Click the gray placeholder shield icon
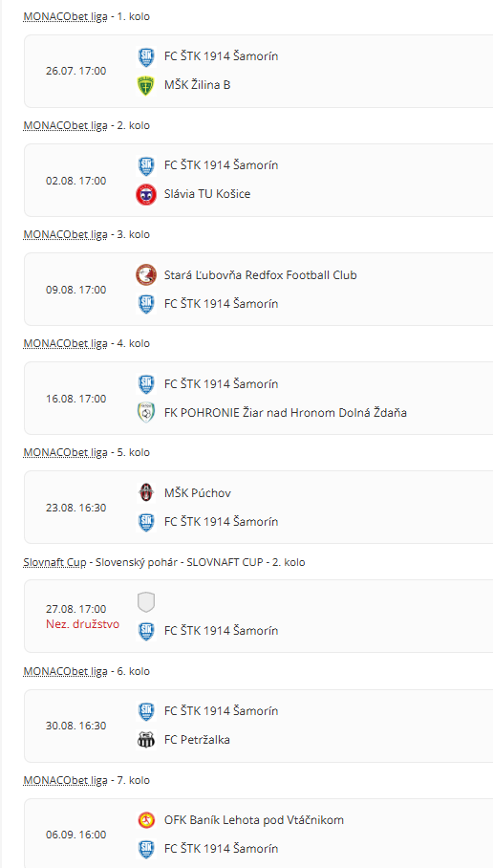 (146, 602)
